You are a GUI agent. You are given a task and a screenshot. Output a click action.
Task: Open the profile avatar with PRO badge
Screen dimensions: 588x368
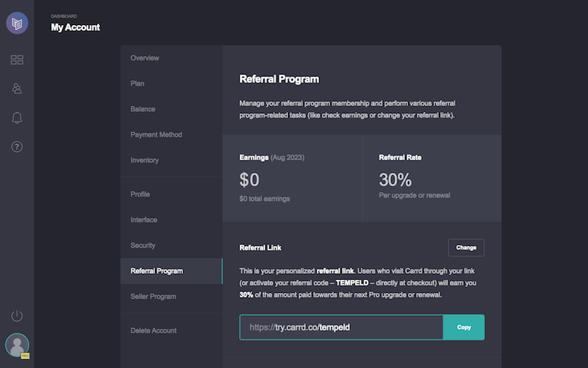point(17,345)
